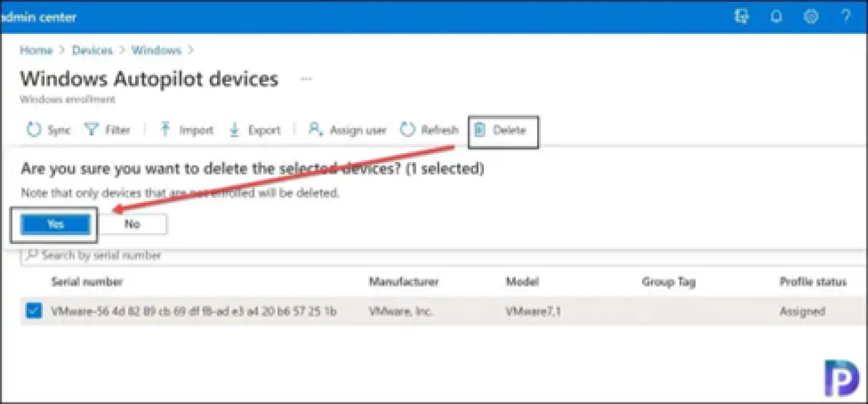Click the Sync toolbar icon

[34, 130]
